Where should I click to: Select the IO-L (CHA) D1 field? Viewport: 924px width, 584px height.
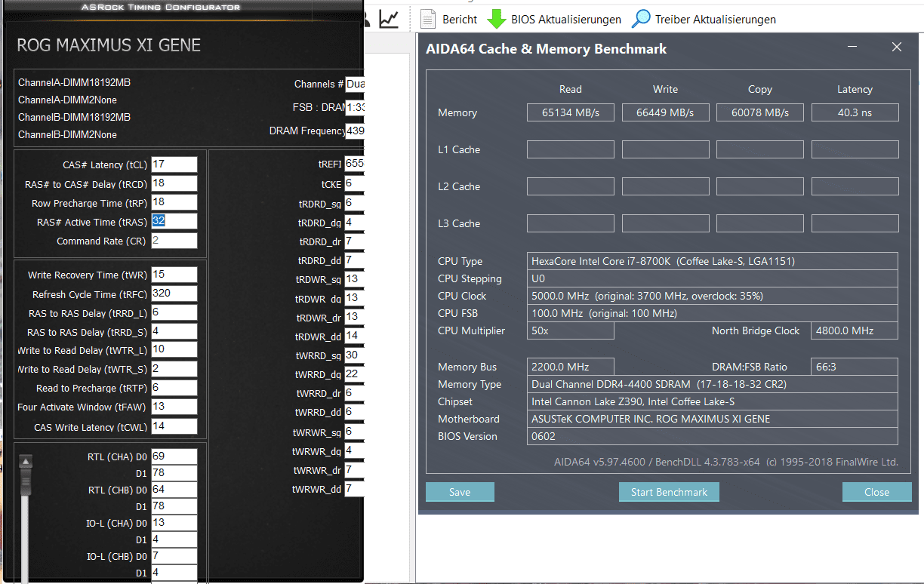click(174, 539)
